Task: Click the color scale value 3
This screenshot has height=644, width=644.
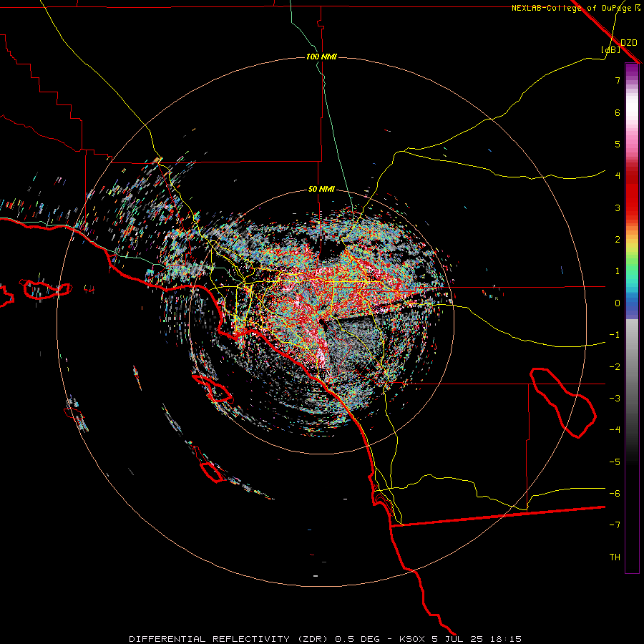Action: pos(618,208)
